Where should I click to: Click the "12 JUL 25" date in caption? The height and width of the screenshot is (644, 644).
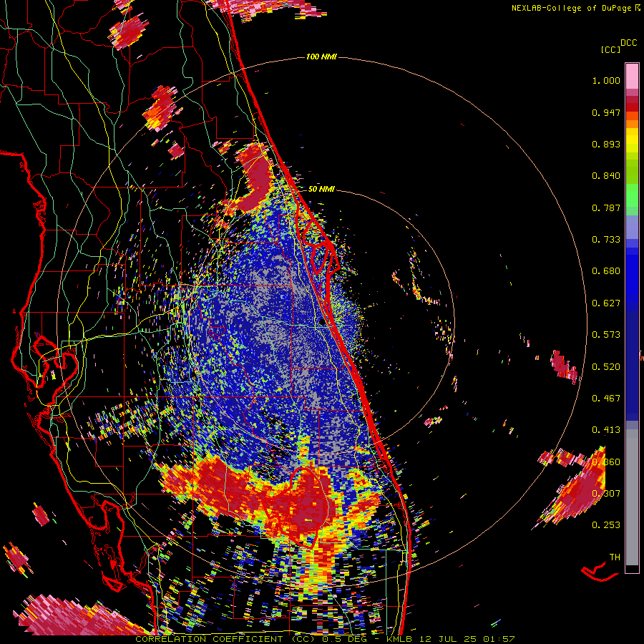coord(448,639)
